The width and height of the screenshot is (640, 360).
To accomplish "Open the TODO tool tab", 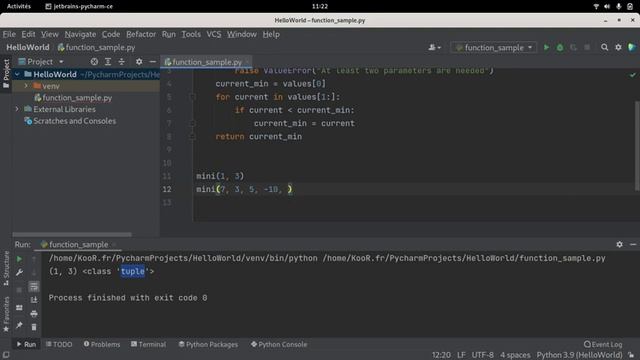I will click(x=59, y=344).
